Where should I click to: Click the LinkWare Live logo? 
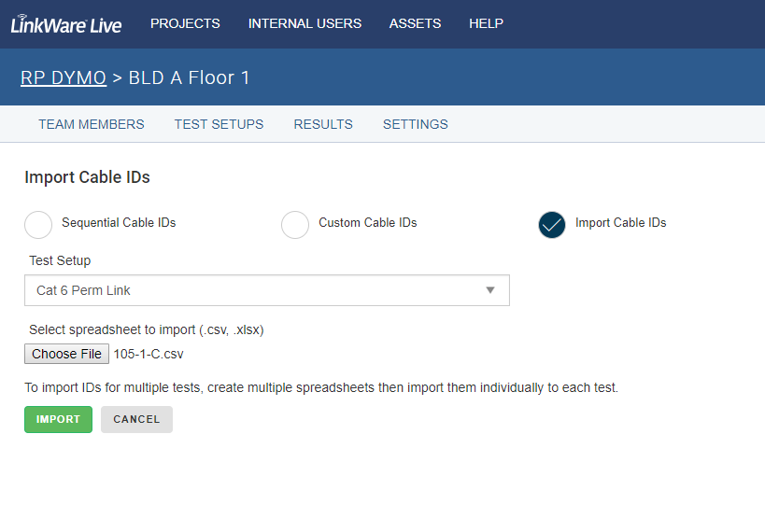(x=66, y=24)
